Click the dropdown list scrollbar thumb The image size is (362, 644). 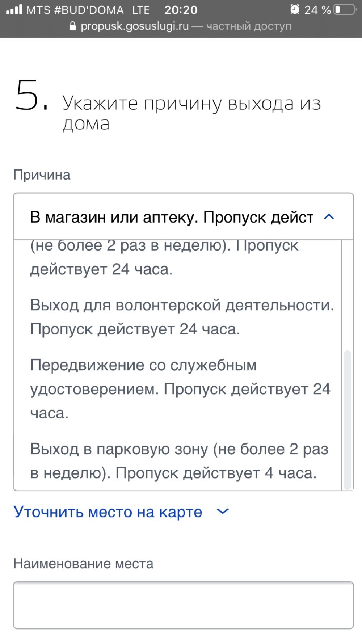(347, 420)
